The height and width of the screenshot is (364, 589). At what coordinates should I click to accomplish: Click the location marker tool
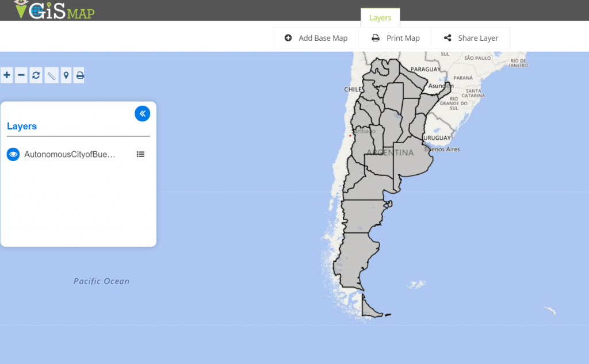pos(64,75)
